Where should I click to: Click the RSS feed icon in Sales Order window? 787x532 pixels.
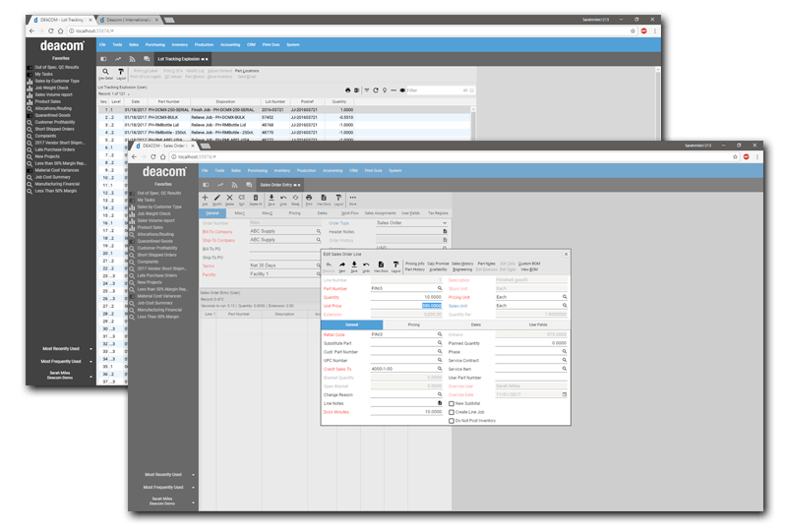(x=234, y=185)
